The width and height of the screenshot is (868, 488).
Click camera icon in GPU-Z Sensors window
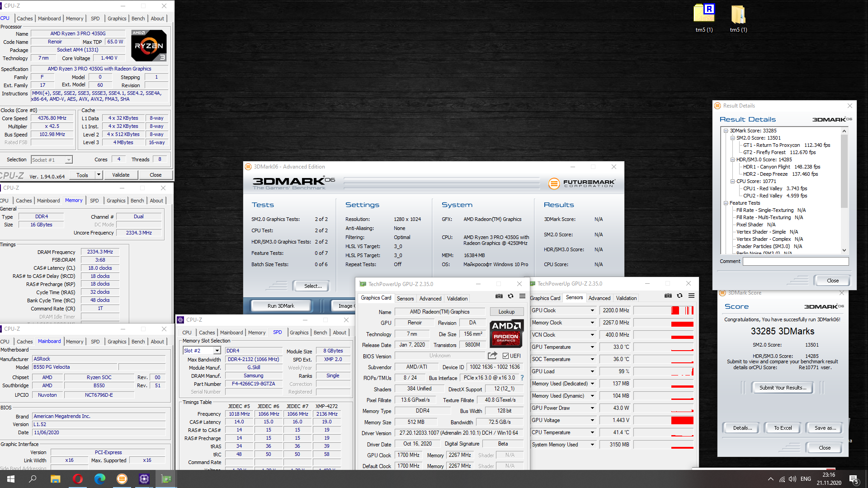[x=668, y=296]
